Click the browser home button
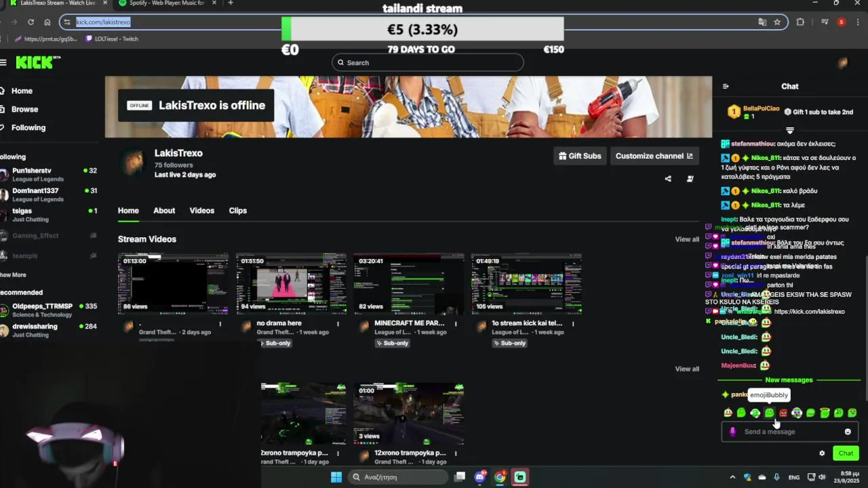Image resolution: width=868 pixels, height=488 pixels. tap(47, 22)
